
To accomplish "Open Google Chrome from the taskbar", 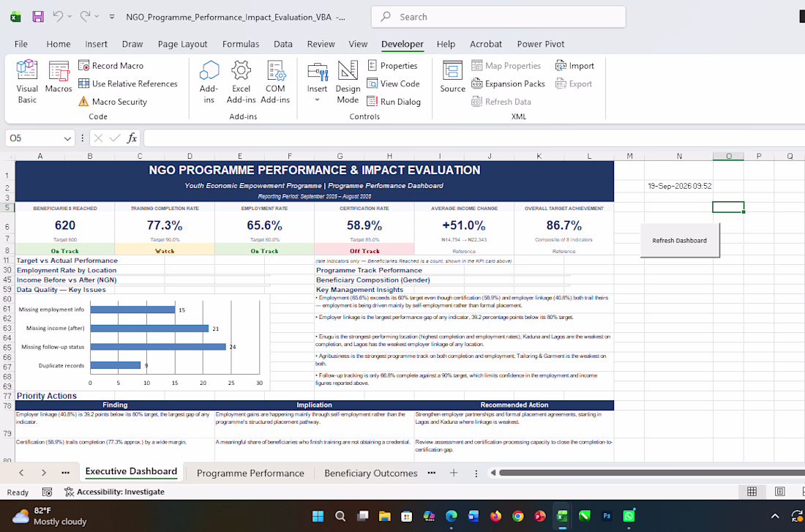I will pos(518,516).
